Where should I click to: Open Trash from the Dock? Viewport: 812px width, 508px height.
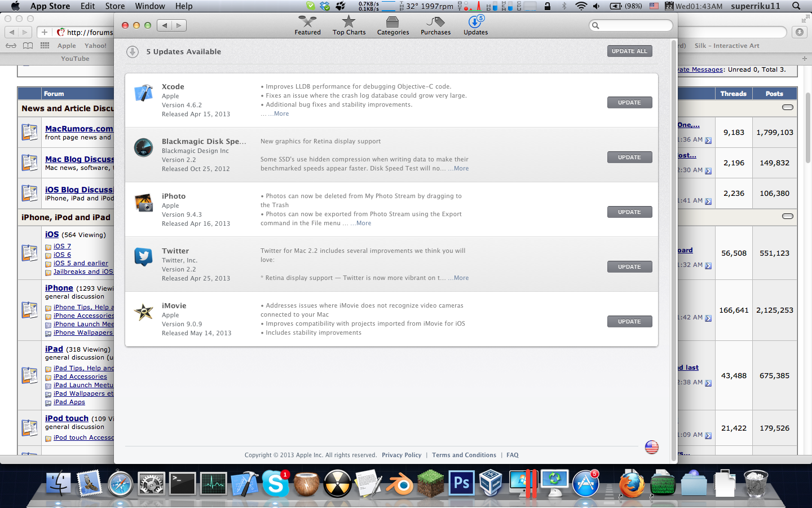756,484
